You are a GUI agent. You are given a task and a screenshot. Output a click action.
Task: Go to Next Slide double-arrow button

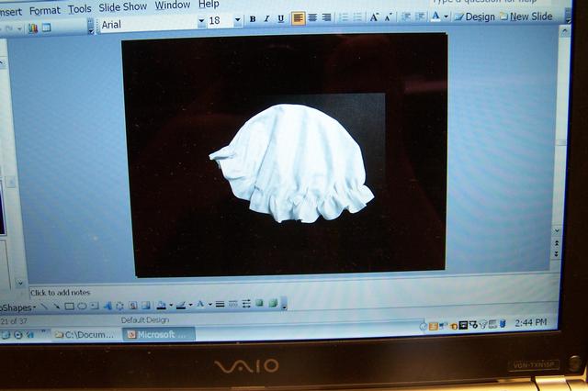(x=557, y=254)
